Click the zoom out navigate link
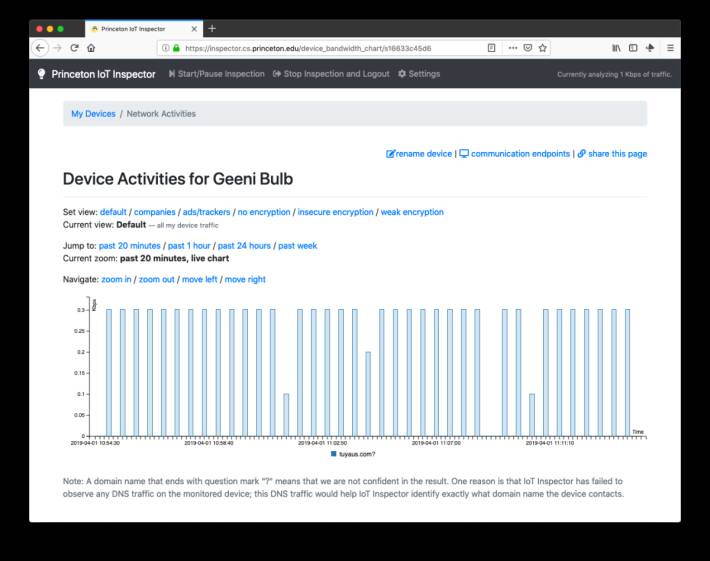 pyautogui.click(x=157, y=279)
